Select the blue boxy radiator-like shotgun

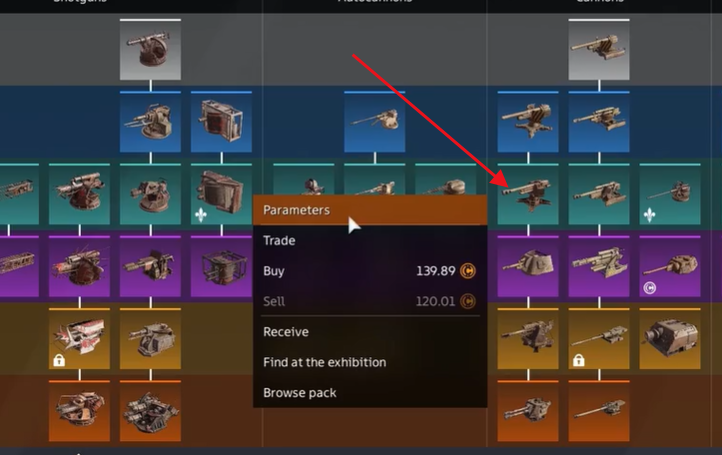click(221, 122)
